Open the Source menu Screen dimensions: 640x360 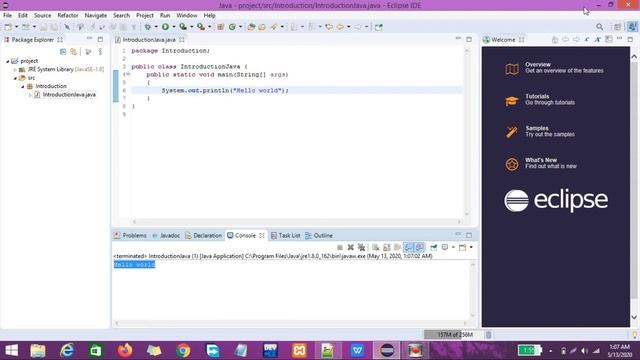click(42, 15)
